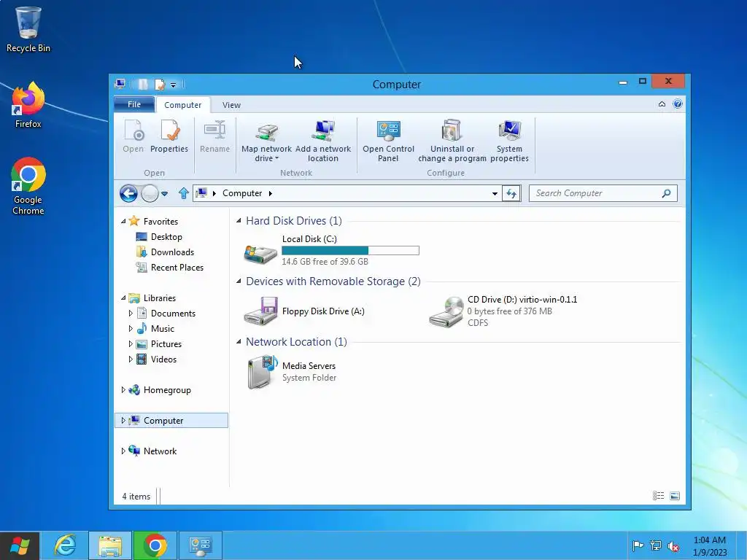This screenshot has height=560, width=747.
Task: Expand Network tree node
Action: 123,451
